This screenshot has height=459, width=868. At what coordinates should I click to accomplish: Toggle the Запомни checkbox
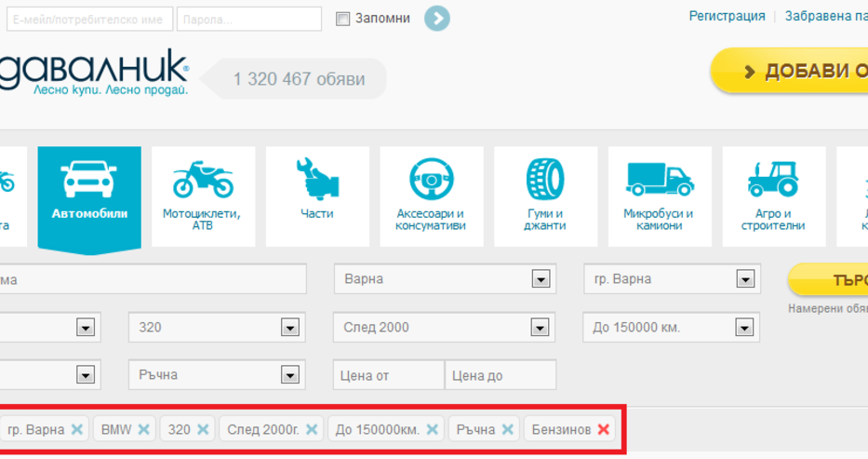342,19
